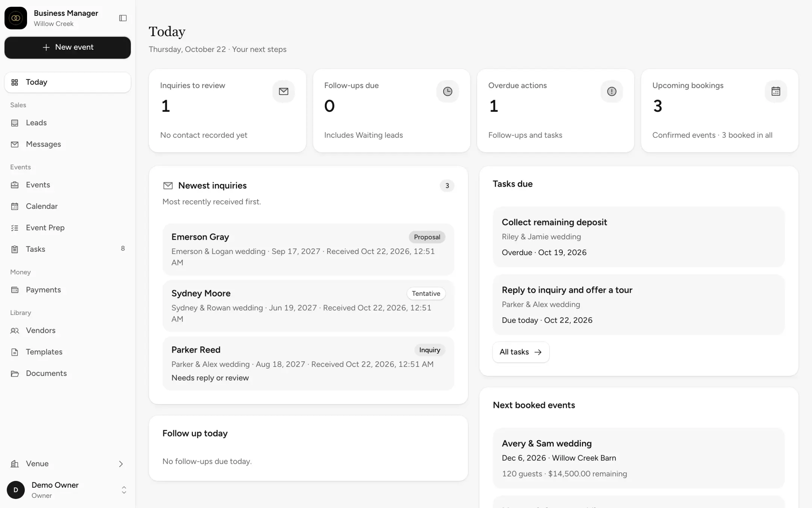Click the Newest inquiries count badge
Viewport: 812px width, 508px height.
tap(447, 186)
